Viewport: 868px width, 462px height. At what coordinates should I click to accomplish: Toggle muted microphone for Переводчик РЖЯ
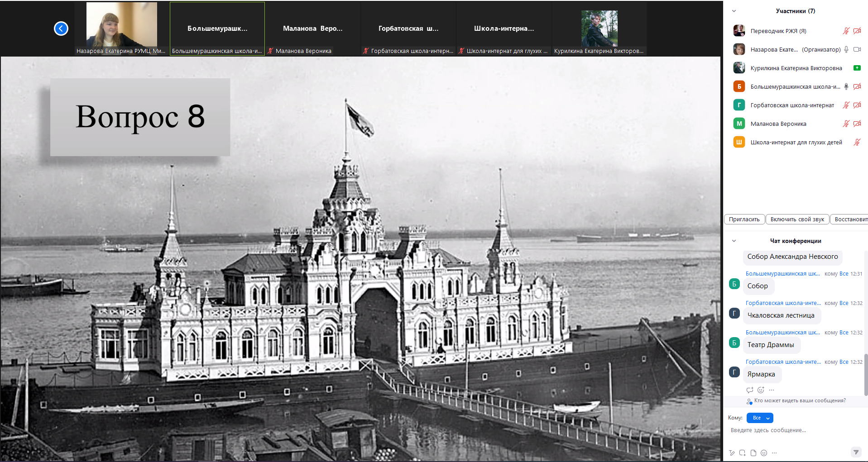[846, 31]
